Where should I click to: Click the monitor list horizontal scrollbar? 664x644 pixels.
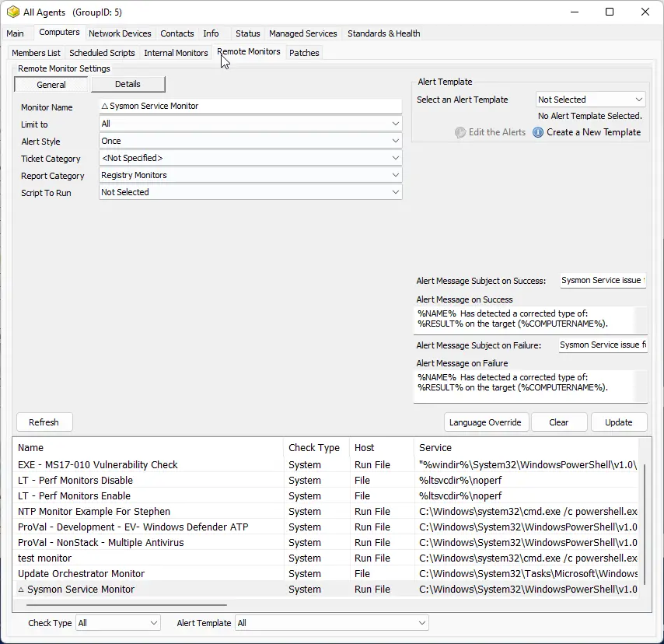(x=126, y=605)
